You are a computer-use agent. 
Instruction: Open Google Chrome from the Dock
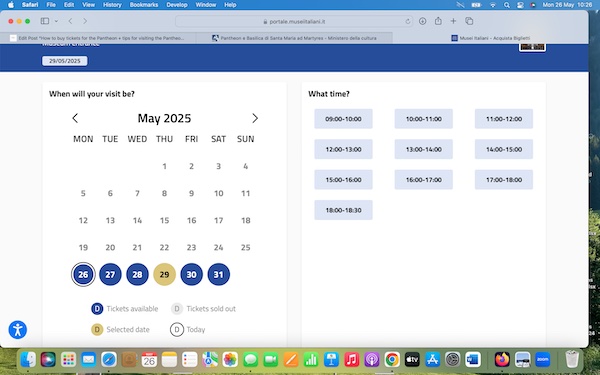pos(392,360)
